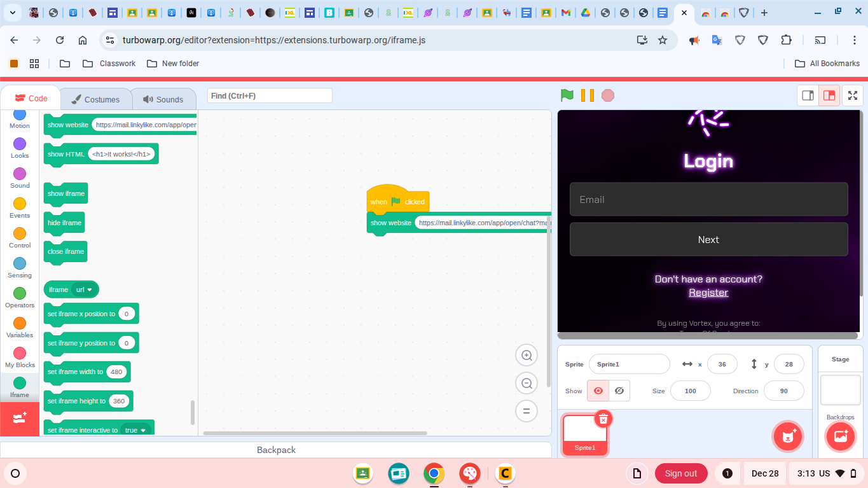Select the Events block category
868x488 pixels.
pos(20,208)
